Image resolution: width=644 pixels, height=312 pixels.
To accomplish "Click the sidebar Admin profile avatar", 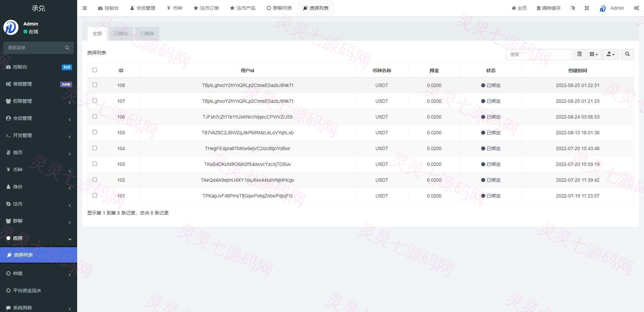I will [11, 28].
